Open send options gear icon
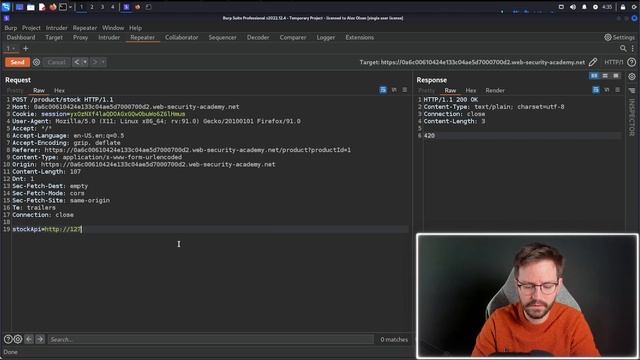640x360 pixels. pyautogui.click(x=36, y=62)
